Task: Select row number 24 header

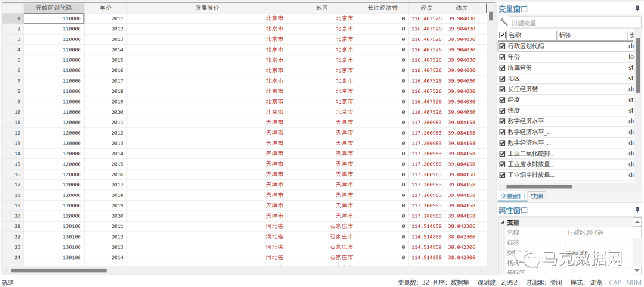Action: 13,257
